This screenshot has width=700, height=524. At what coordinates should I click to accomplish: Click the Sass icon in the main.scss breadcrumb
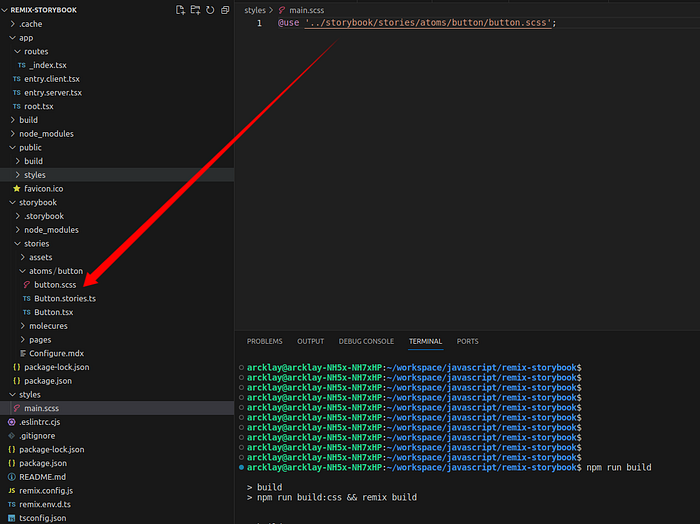tap(282, 10)
